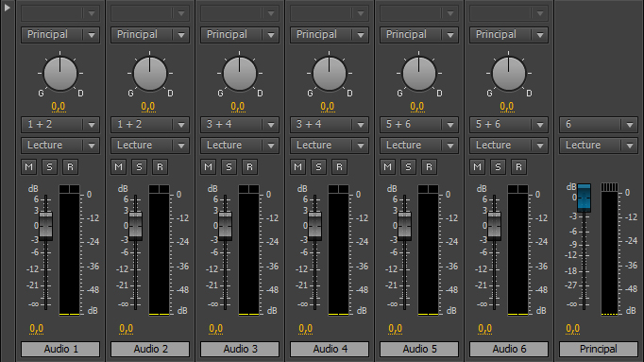Solo the Audio 1 track
The height and width of the screenshot is (362, 644).
(50, 167)
